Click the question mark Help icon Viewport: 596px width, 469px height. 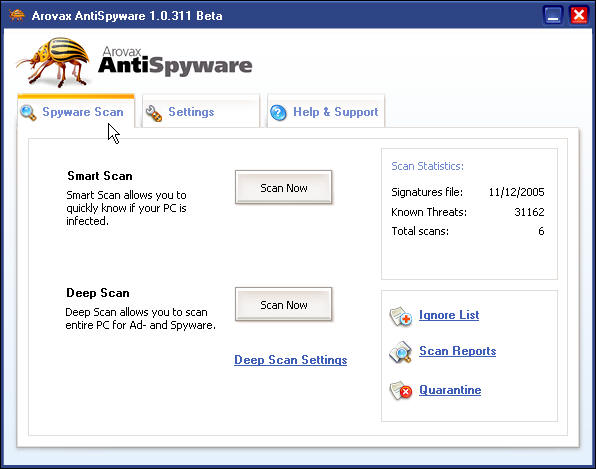coord(278,112)
